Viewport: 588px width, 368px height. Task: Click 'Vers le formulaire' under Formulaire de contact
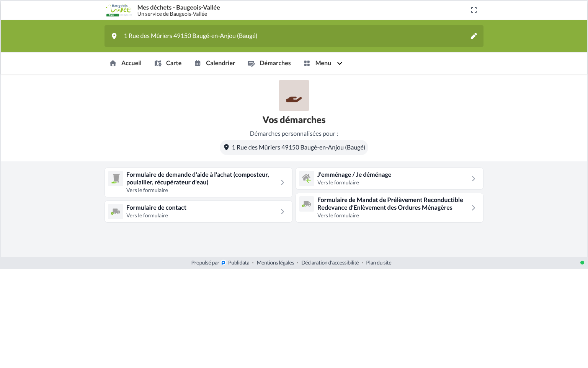147,216
